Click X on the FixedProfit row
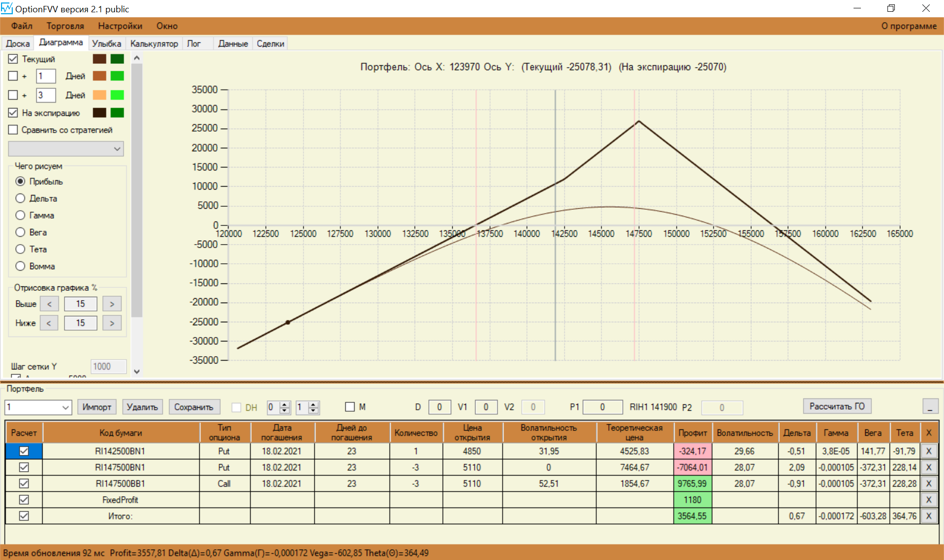Image resolution: width=944 pixels, height=560 pixels. pyautogui.click(x=928, y=500)
